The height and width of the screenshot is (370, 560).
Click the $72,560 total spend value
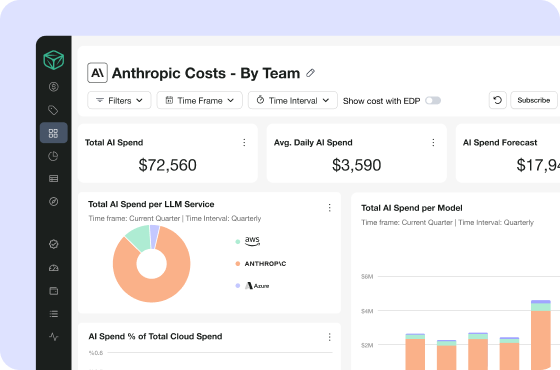[168, 165]
